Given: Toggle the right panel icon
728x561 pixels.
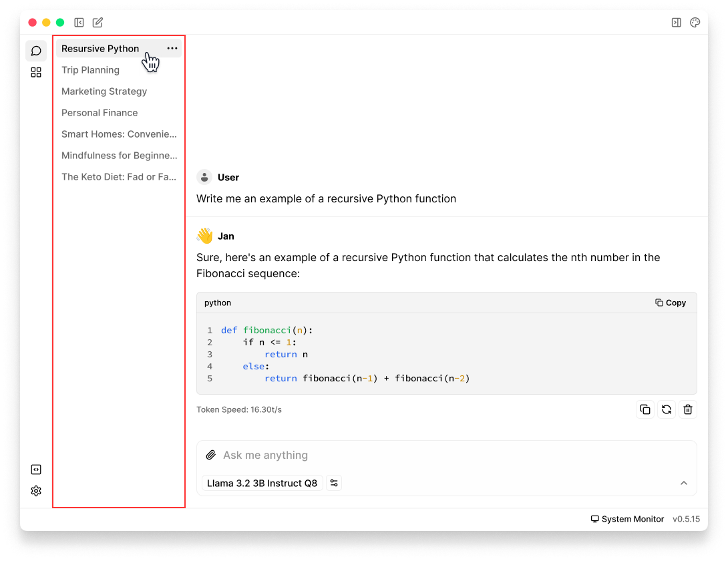Looking at the screenshot, I should [676, 22].
